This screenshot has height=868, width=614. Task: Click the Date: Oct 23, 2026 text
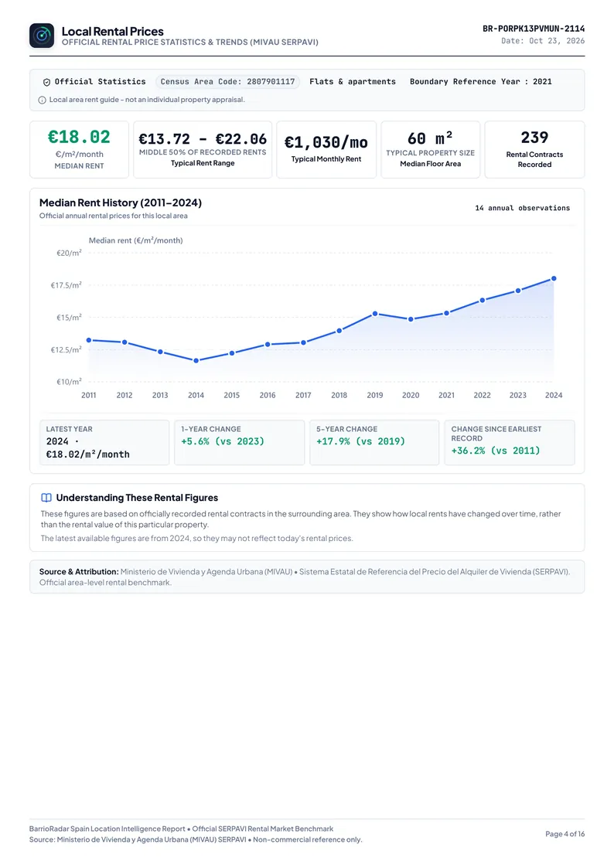pos(543,41)
